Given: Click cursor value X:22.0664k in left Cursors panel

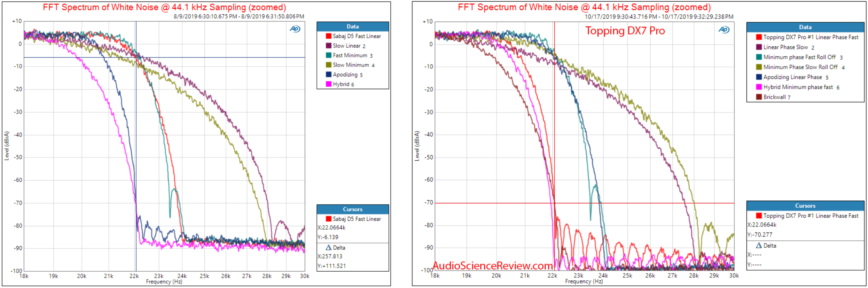Looking at the screenshot, I should click(331, 228).
